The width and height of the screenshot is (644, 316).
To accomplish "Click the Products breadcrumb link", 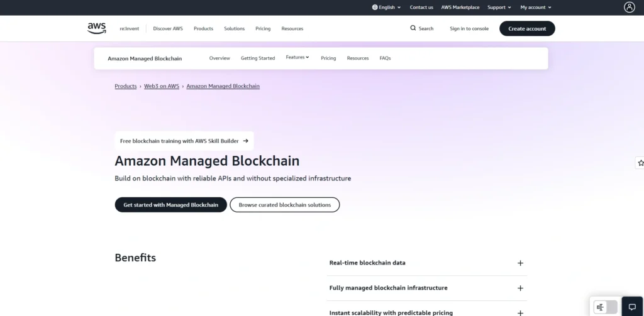I will [x=126, y=86].
